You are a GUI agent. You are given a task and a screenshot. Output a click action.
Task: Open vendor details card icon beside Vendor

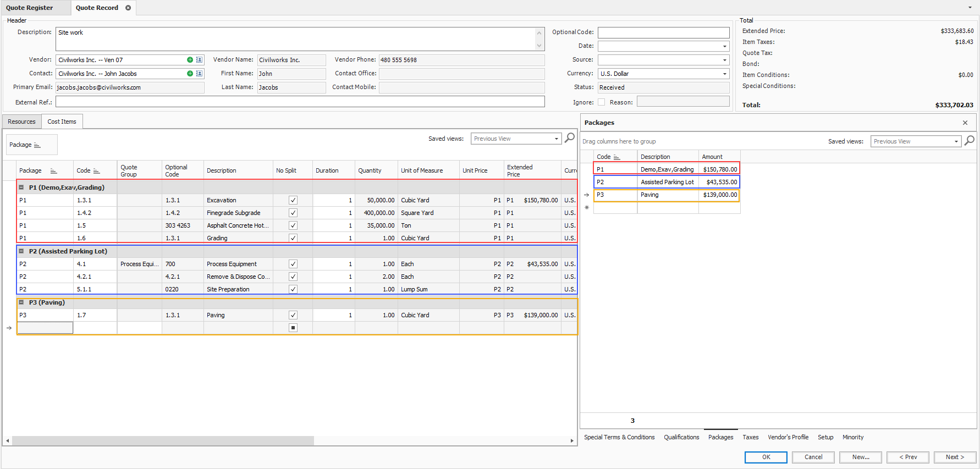click(199, 60)
